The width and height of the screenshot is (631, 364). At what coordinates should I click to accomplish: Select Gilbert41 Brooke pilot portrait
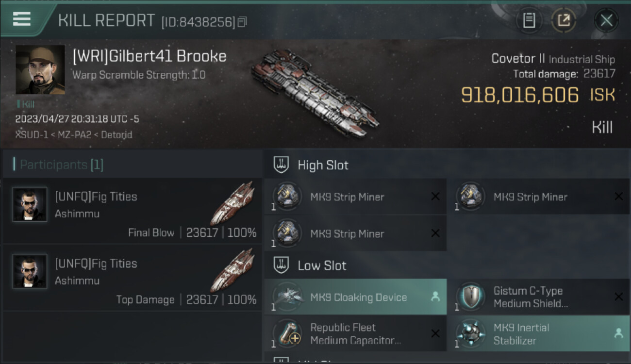point(40,70)
